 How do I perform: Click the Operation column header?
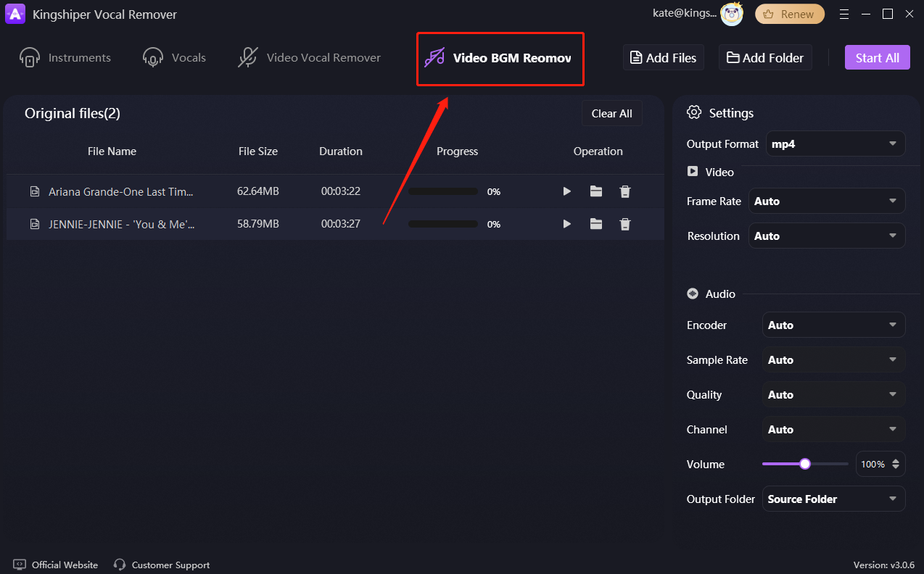click(x=598, y=151)
